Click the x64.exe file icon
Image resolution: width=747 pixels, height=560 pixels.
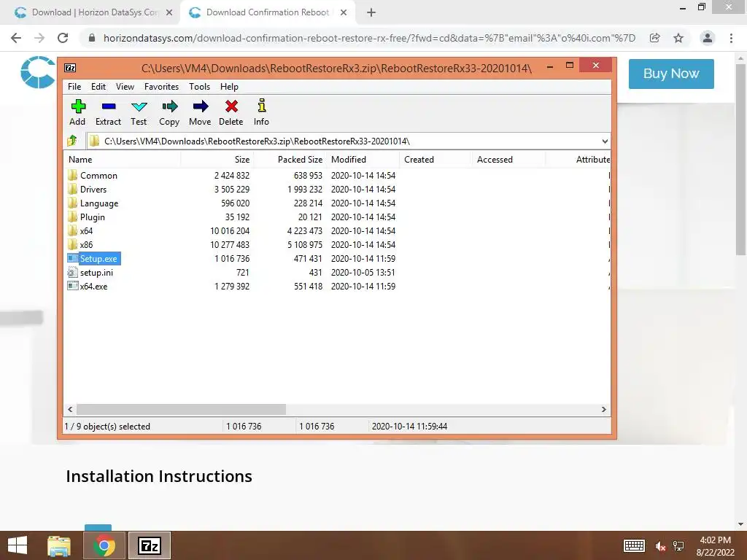click(x=72, y=286)
